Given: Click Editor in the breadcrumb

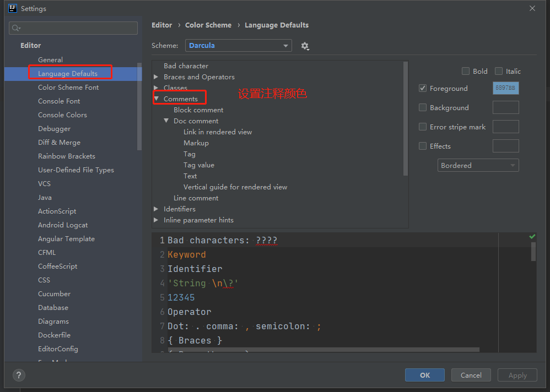Looking at the screenshot, I should tap(161, 25).
